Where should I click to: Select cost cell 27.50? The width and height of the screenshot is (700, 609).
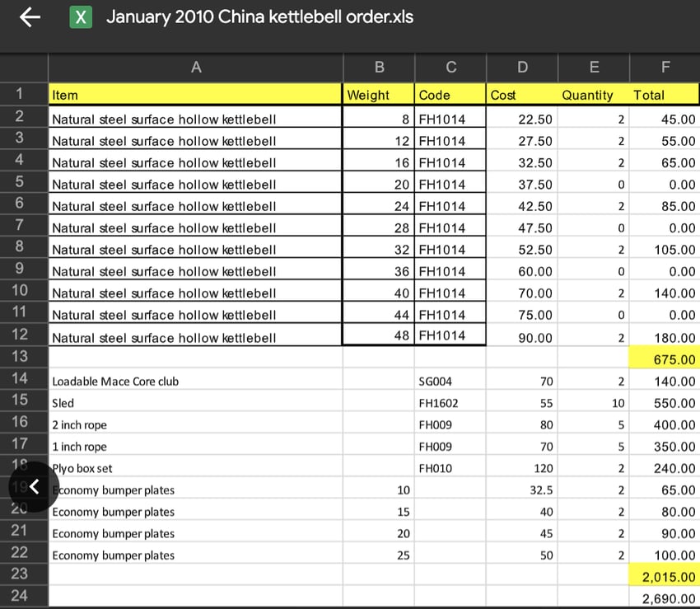(x=522, y=139)
